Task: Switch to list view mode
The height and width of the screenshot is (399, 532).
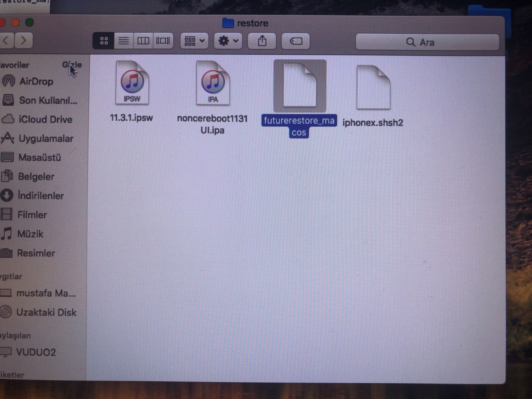Action: click(x=123, y=41)
